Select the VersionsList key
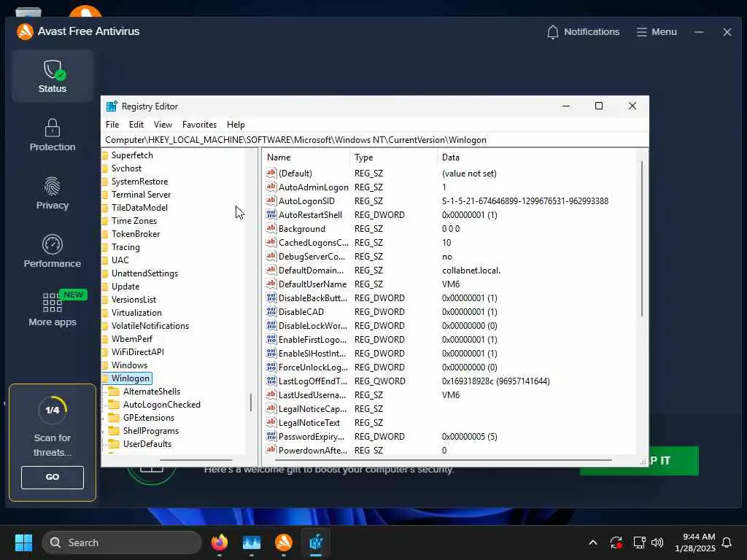 [x=134, y=300]
